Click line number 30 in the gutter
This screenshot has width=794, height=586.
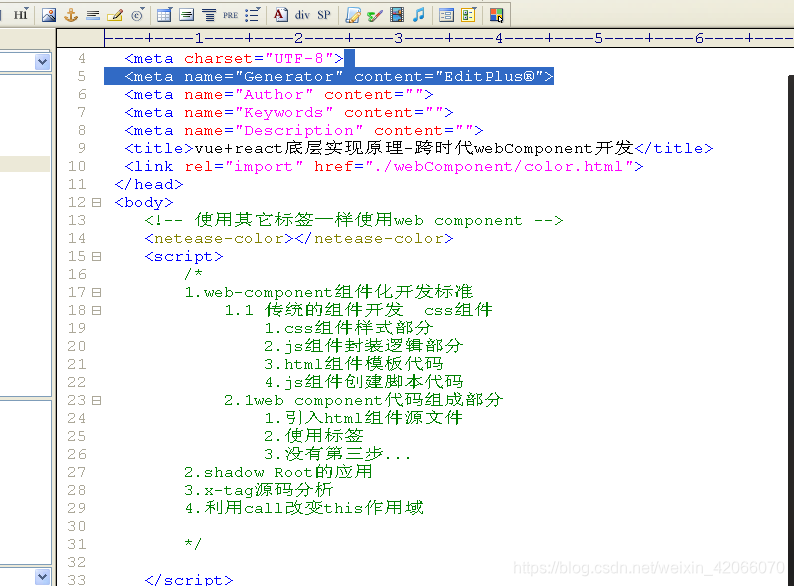click(77, 526)
